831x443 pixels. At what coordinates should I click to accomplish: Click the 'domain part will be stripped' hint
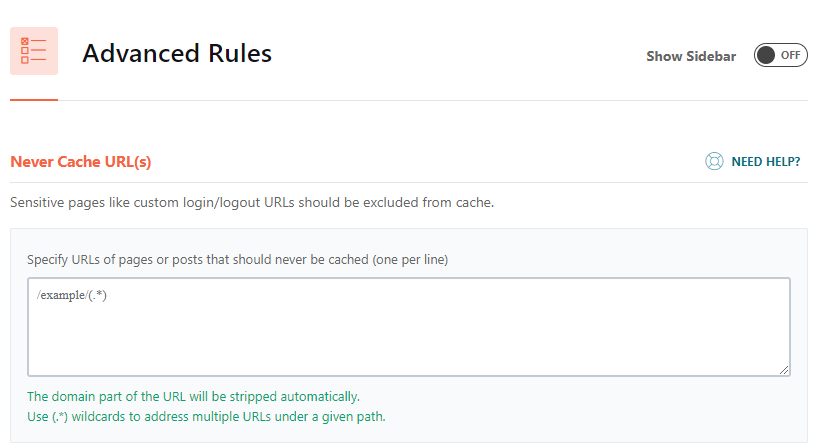point(193,396)
